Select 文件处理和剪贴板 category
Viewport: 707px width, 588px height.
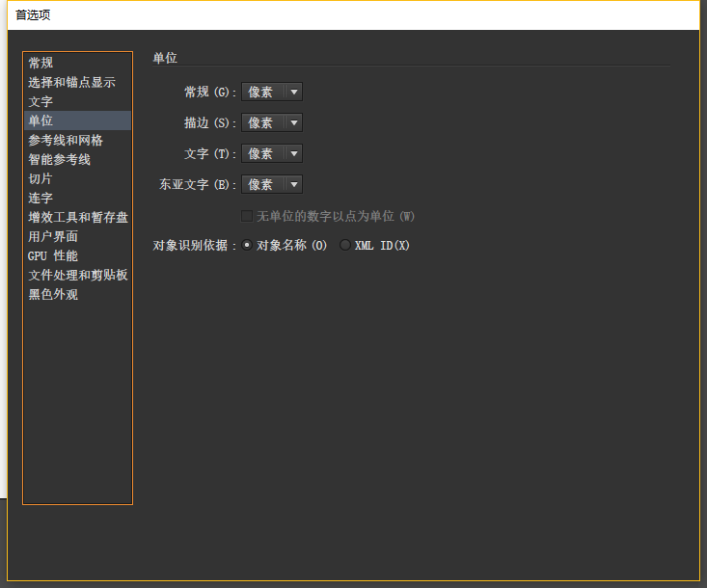point(77,275)
